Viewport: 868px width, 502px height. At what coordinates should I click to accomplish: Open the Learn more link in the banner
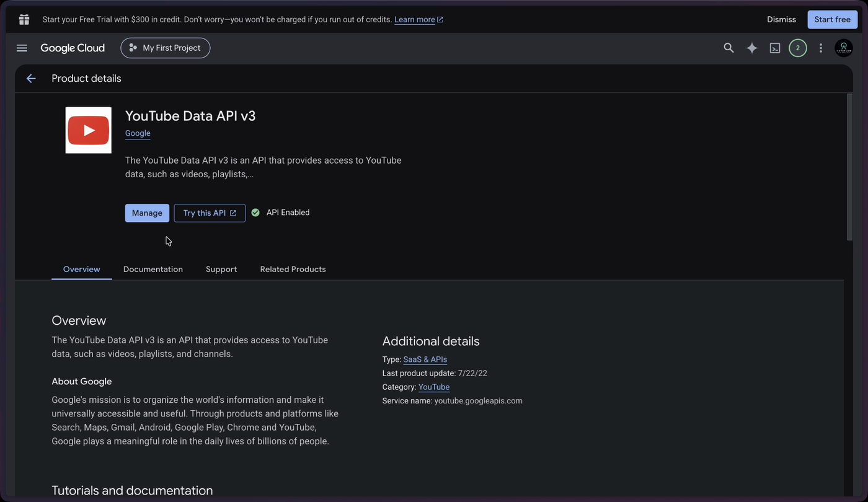point(418,19)
